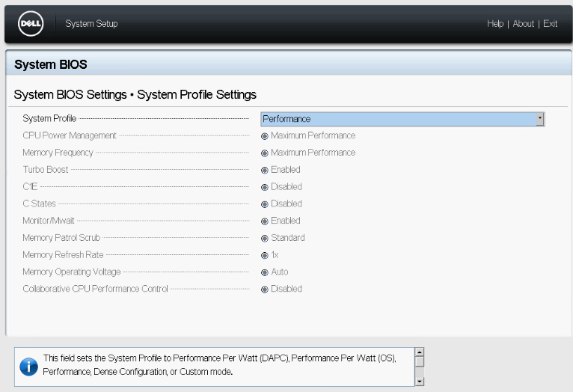
Task: Open the System Profile dropdown arrow
Action: point(540,119)
